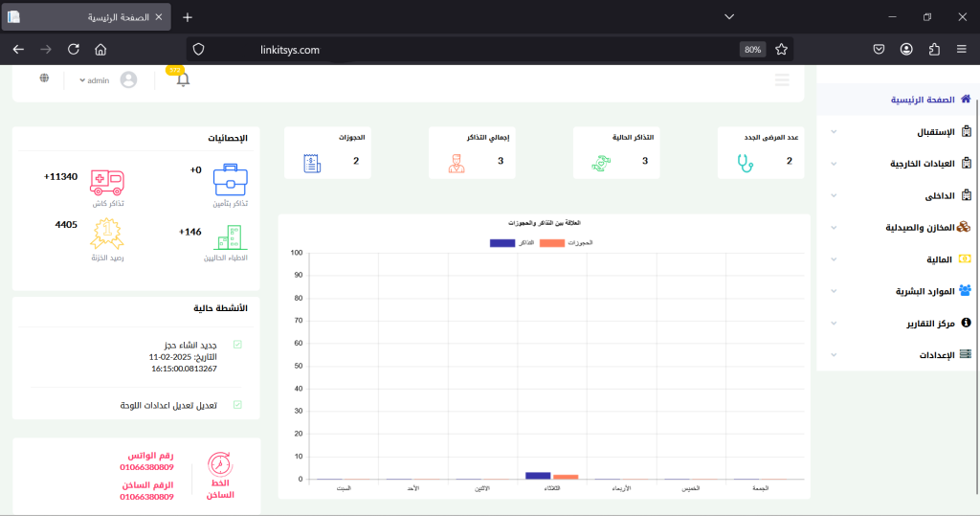The width and height of the screenshot is (980, 516).
Task: Toggle the blue tickets legend series
Action: click(x=502, y=243)
